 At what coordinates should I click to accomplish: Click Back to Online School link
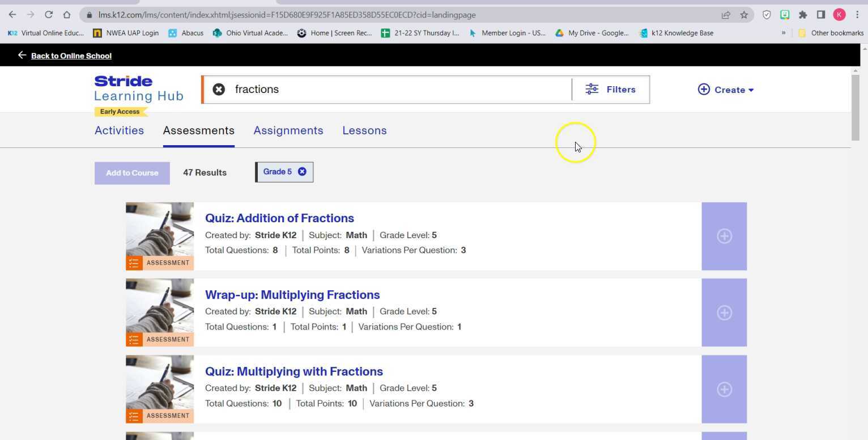tap(71, 56)
